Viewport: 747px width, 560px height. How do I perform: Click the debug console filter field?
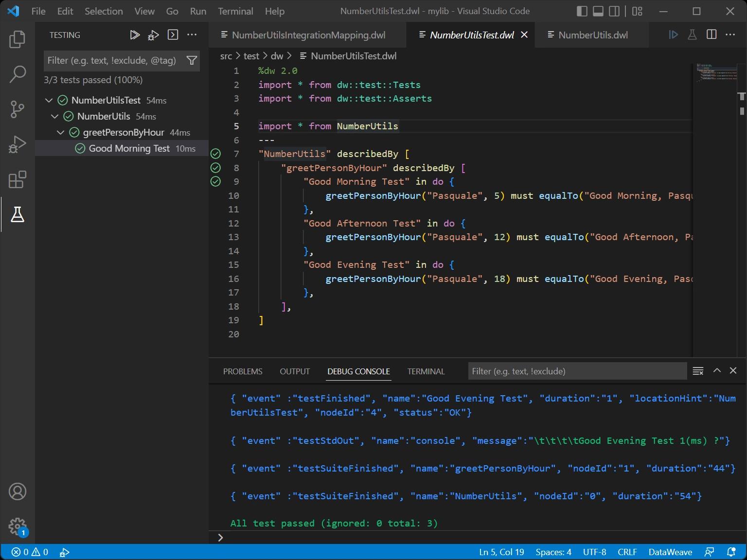[x=577, y=371]
